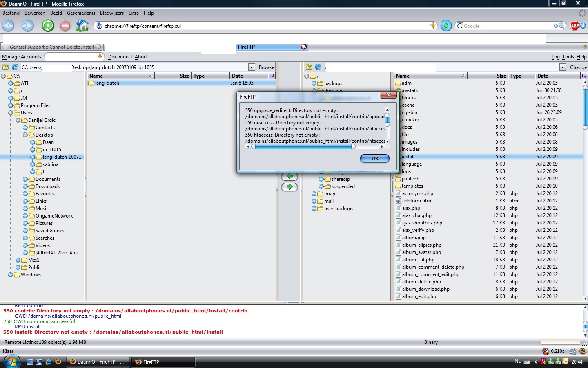Go back with Firefox back arrow
Viewport: 588px width, 368px height.
click(x=8, y=26)
